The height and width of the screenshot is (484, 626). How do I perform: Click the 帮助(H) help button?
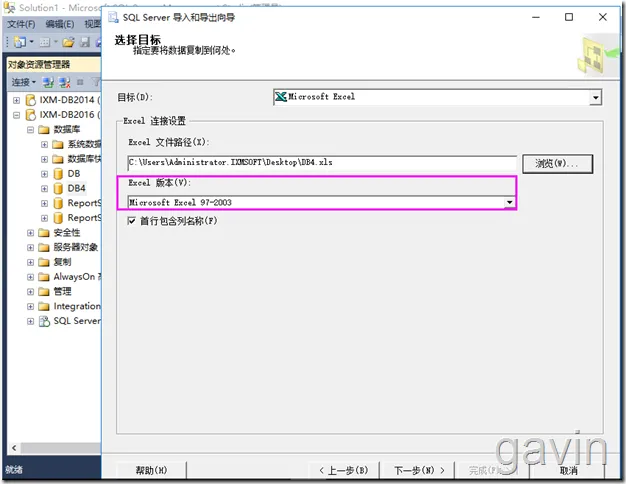pos(151,470)
